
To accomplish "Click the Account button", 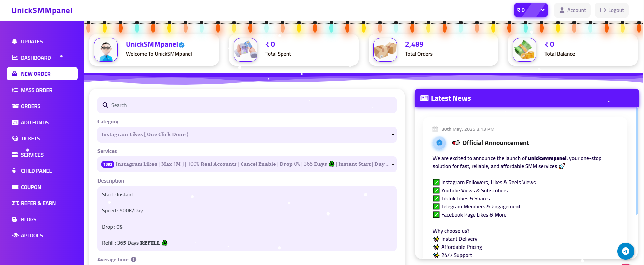I will pos(572,10).
